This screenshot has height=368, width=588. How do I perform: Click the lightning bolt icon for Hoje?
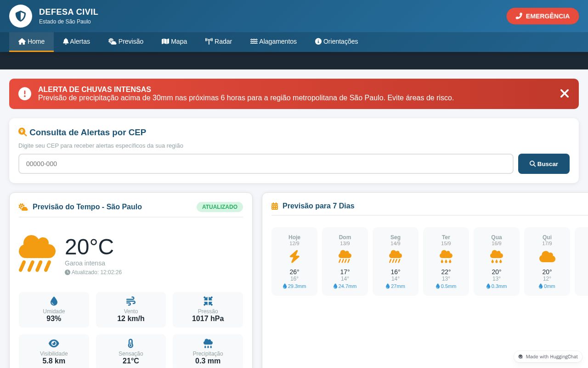294,256
